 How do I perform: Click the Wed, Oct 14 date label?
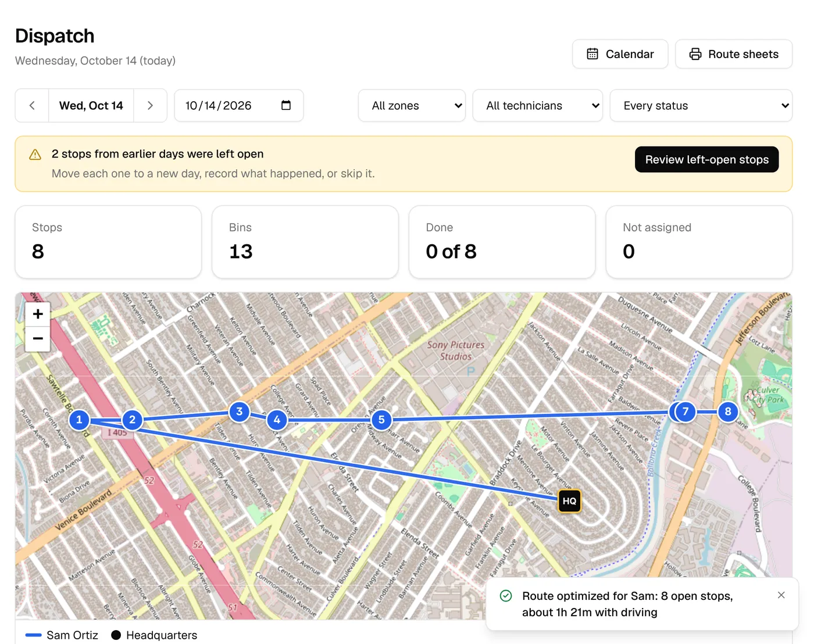pyautogui.click(x=91, y=105)
